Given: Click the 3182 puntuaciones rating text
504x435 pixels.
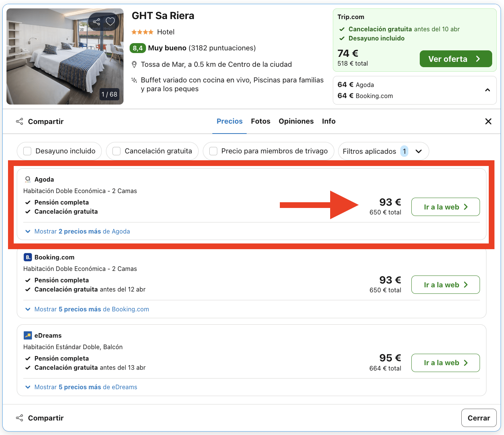Looking at the screenshot, I should pos(222,48).
